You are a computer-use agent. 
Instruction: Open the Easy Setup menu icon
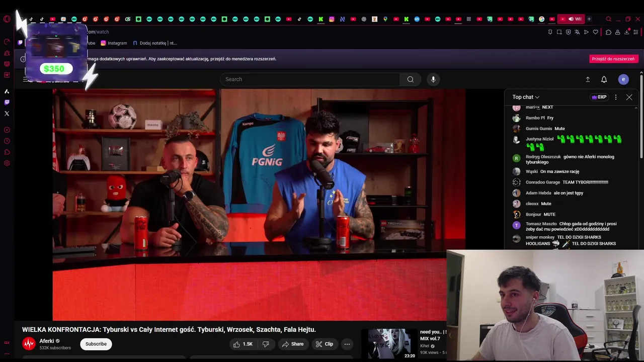635,32
